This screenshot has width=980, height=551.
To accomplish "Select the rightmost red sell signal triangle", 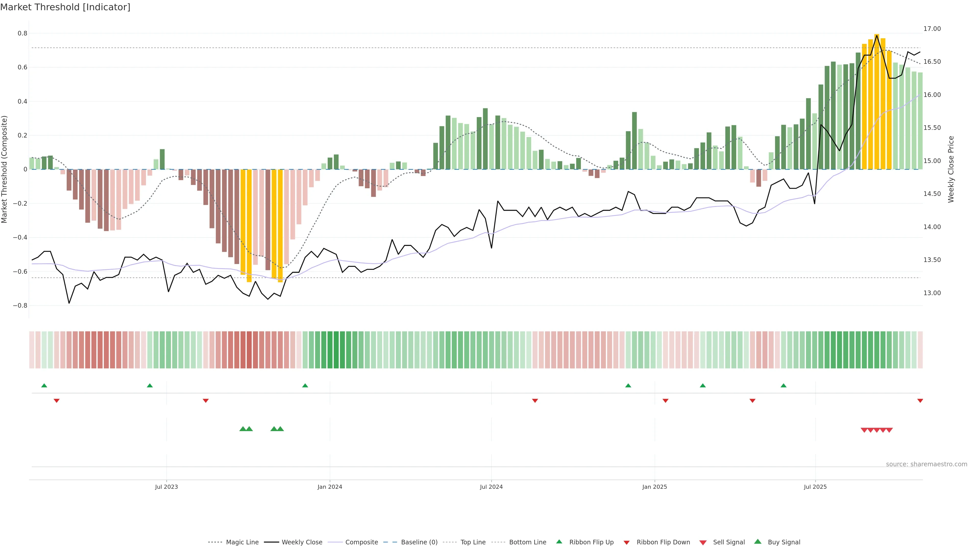I will tap(889, 430).
